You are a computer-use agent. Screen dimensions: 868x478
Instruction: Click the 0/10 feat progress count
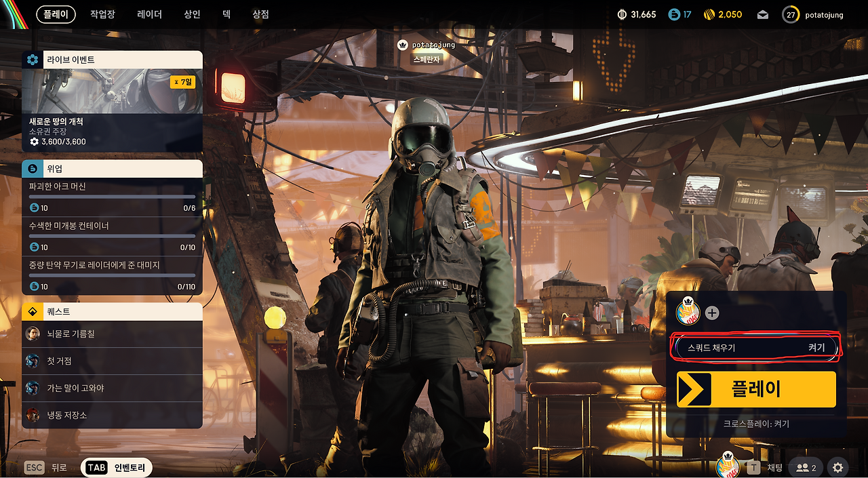[x=188, y=247]
